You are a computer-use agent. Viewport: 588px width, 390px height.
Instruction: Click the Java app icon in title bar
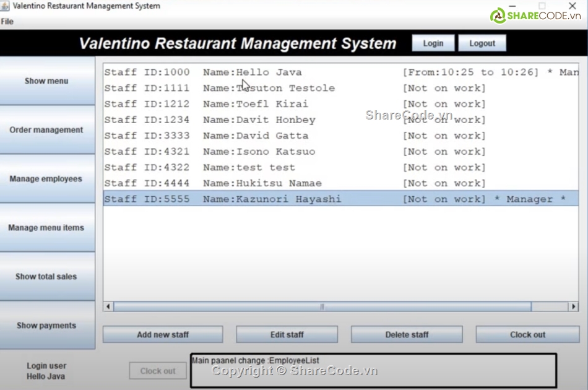click(5, 6)
